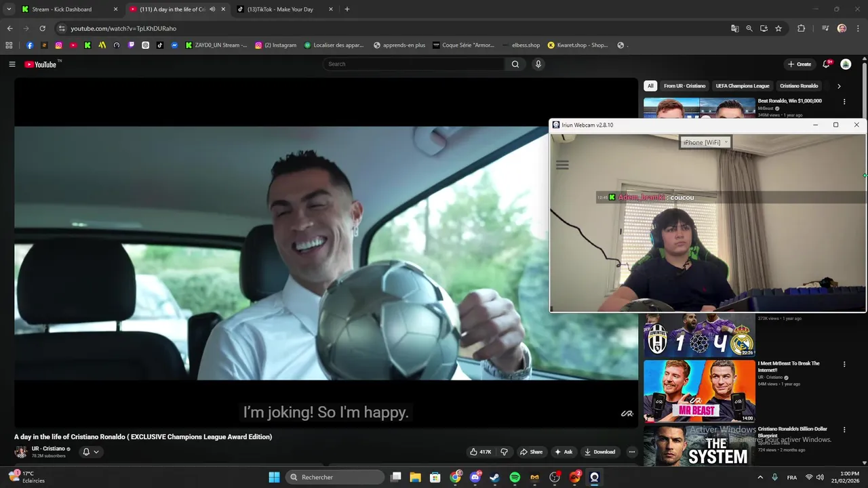Image resolution: width=868 pixels, height=488 pixels.
Task: Select From UR · Cristiano chip
Action: (684, 86)
